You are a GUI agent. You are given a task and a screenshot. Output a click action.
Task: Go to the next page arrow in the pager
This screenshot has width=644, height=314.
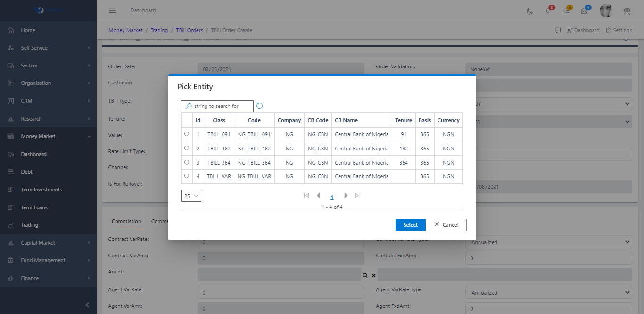point(346,195)
